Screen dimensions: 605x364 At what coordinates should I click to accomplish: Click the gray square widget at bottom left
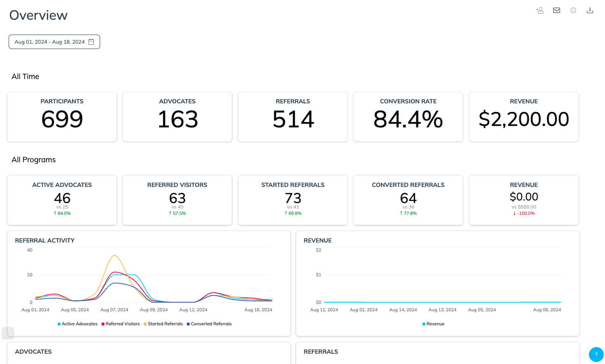click(x=8, y=333)
